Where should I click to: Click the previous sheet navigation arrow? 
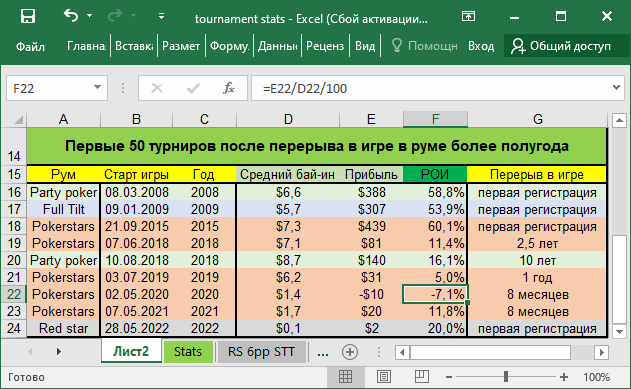[30, 352]
